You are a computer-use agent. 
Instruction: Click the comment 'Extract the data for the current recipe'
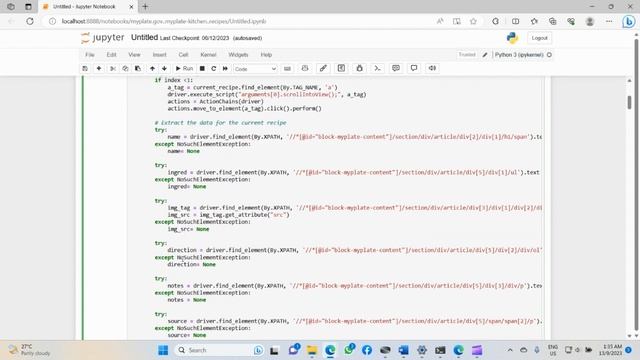[220, 122]
